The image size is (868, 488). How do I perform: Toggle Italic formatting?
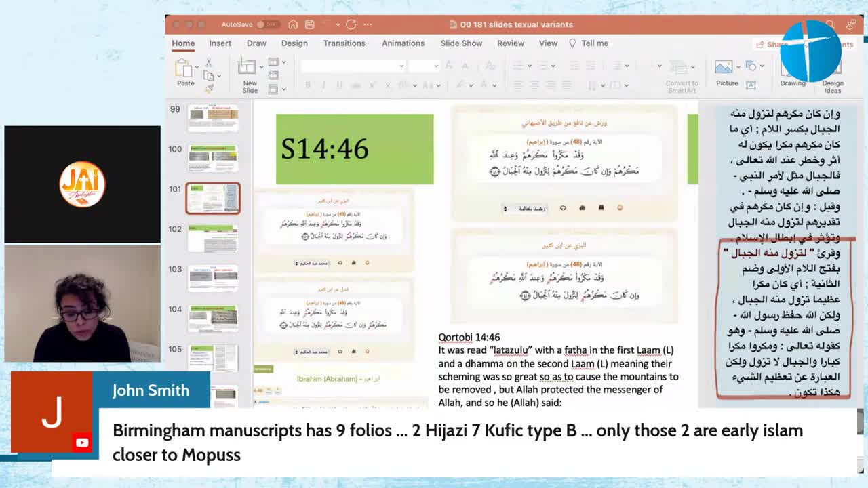tap(323, 85)
